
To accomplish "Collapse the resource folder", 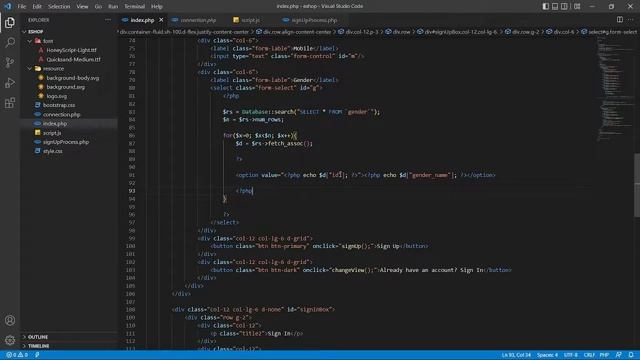I will [69, 69].
